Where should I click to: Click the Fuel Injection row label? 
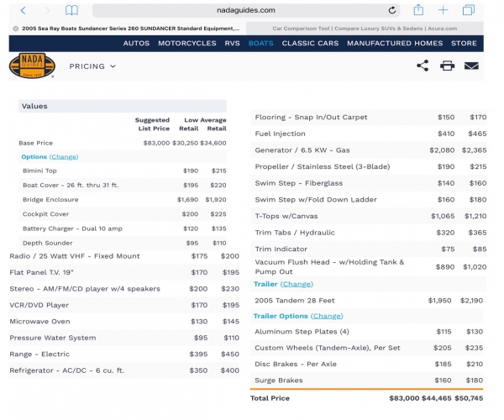pos(280,134)
